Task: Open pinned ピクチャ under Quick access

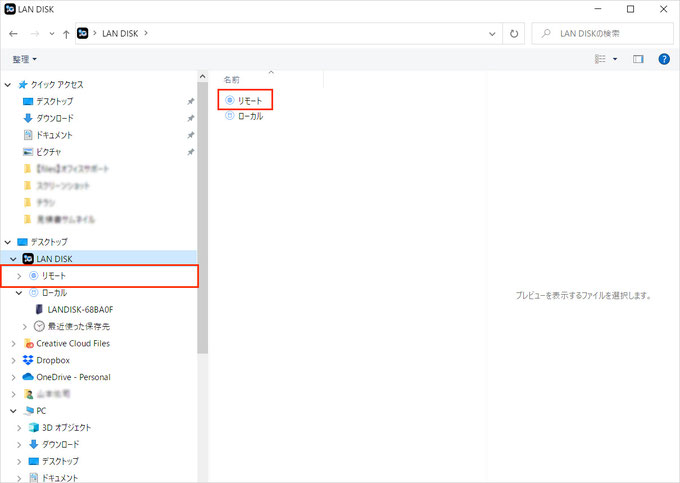Action: coord(49,152)
